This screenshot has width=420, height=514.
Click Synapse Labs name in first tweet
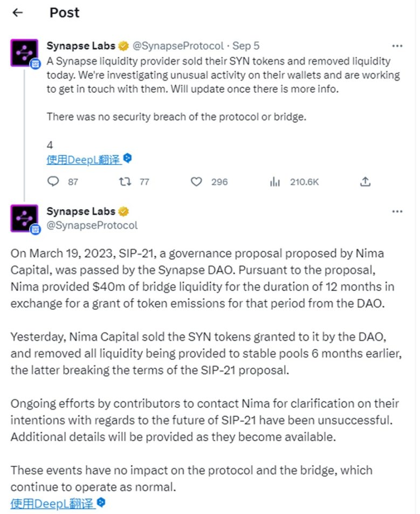click(x=81, y=45)
